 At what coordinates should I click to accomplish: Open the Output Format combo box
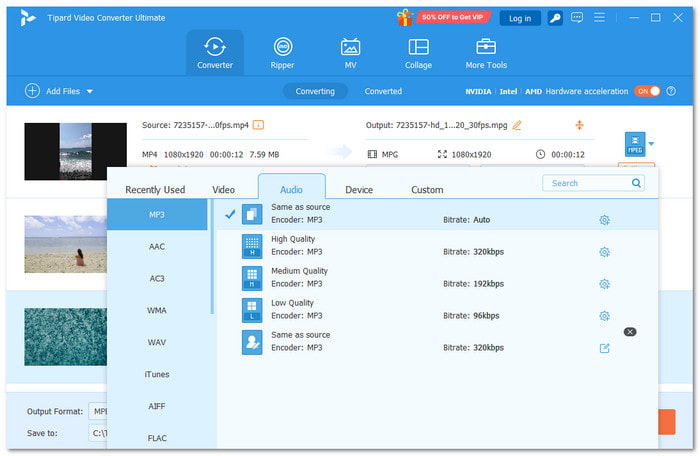point(99,411)
